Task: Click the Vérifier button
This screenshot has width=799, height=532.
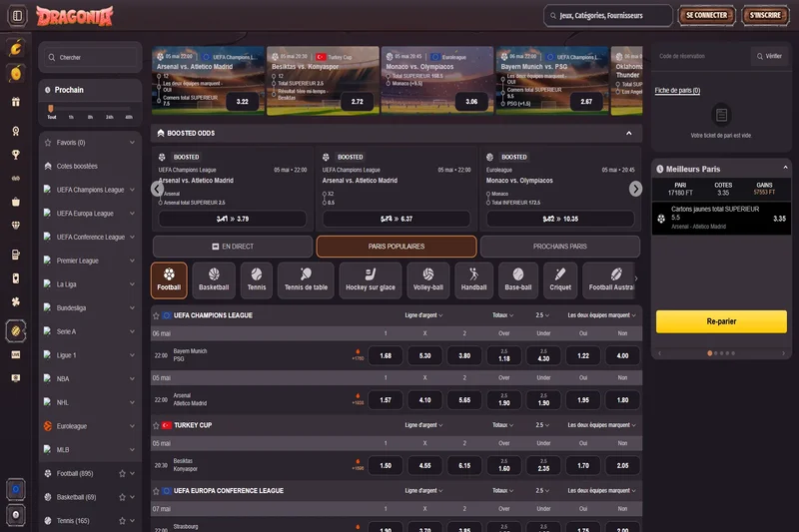Action: [769, 56]
